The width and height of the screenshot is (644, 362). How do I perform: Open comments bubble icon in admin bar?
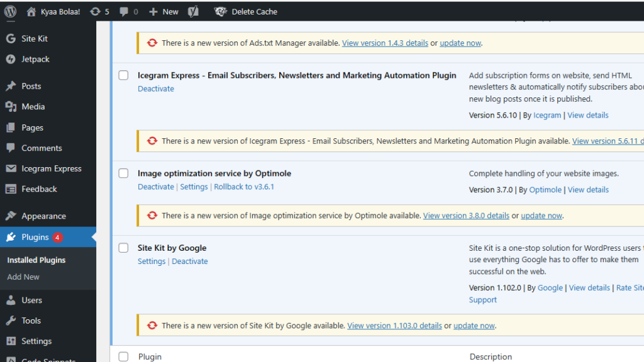point(124,11)
